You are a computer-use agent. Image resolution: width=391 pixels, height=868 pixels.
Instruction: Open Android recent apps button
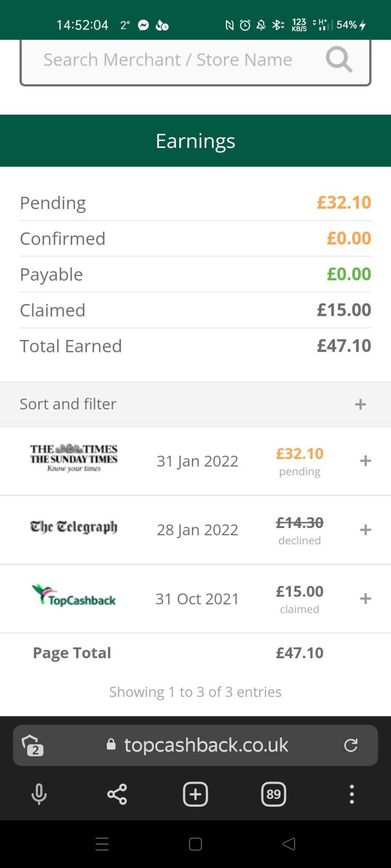tap(102, 844)
